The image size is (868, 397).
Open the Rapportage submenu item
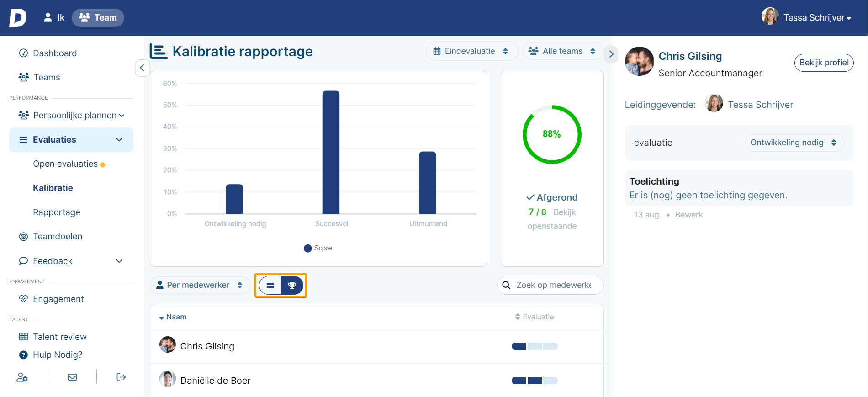click(x=57, y=212)
